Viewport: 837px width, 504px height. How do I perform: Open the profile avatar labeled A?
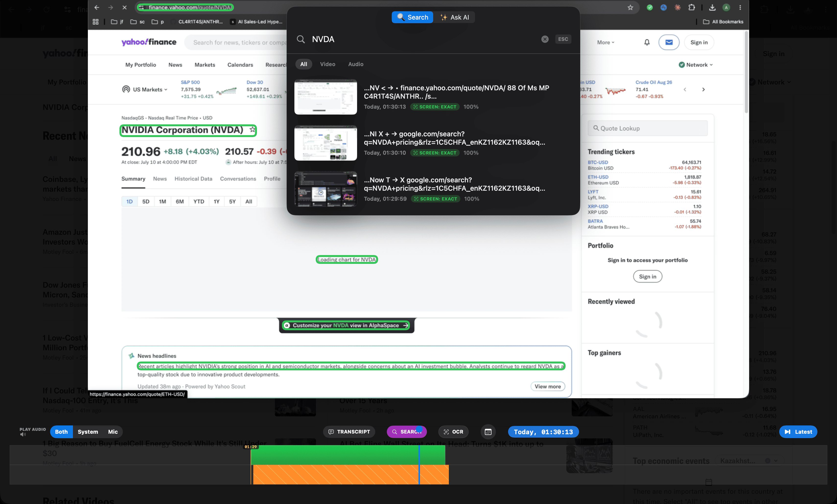pos(726,8)
